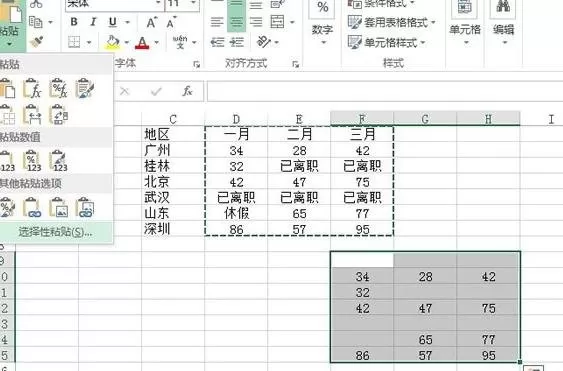Image resolution: width=563 pixels, height=371 pixels.
Task: Click the text orientation icon
Action: click(x=264, y=42)
